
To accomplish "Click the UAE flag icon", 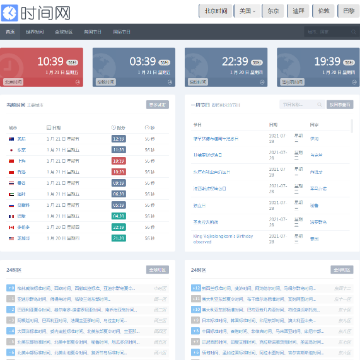I will coord(11,194).
